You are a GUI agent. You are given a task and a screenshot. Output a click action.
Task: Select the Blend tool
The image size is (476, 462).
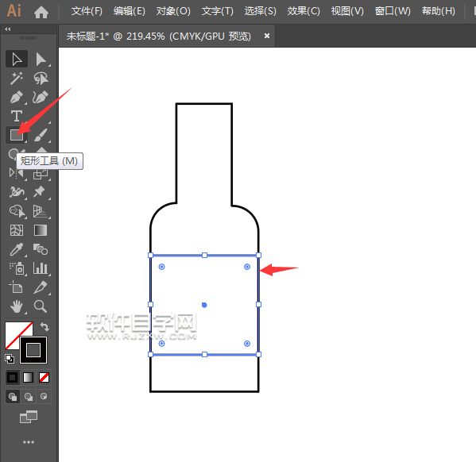pyautogui.click(x=41, y=249)
